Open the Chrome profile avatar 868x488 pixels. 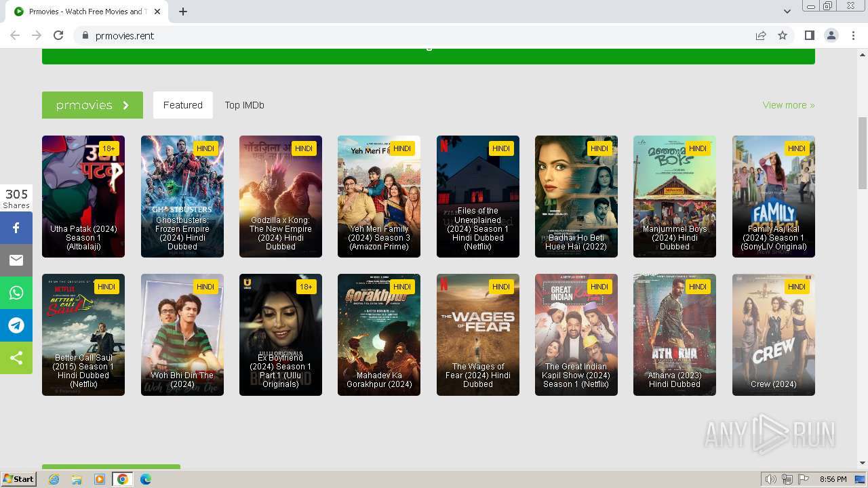pos(831,35)
